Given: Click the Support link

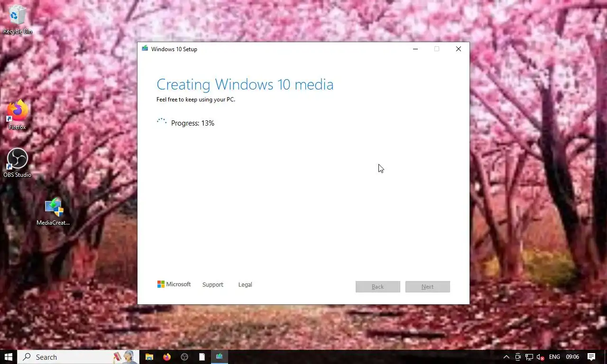Looking at the screenshot, I should pyautogui.click(x=212, y=285).
